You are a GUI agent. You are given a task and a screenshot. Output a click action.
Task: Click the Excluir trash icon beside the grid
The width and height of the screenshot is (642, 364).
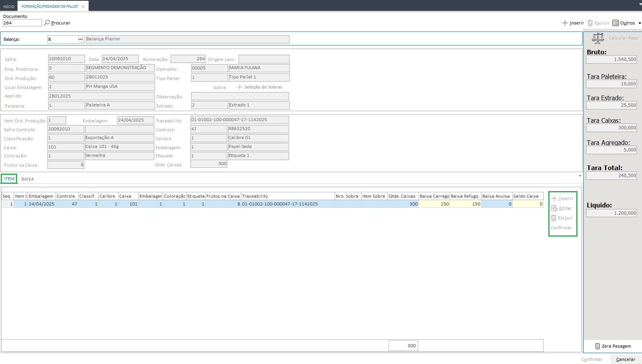554,218
